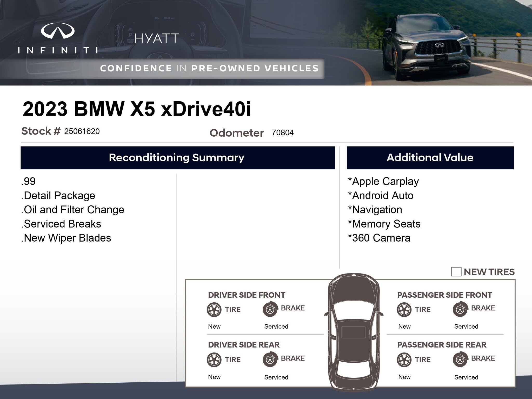Click the Additional Value header

tap(430, 158)
